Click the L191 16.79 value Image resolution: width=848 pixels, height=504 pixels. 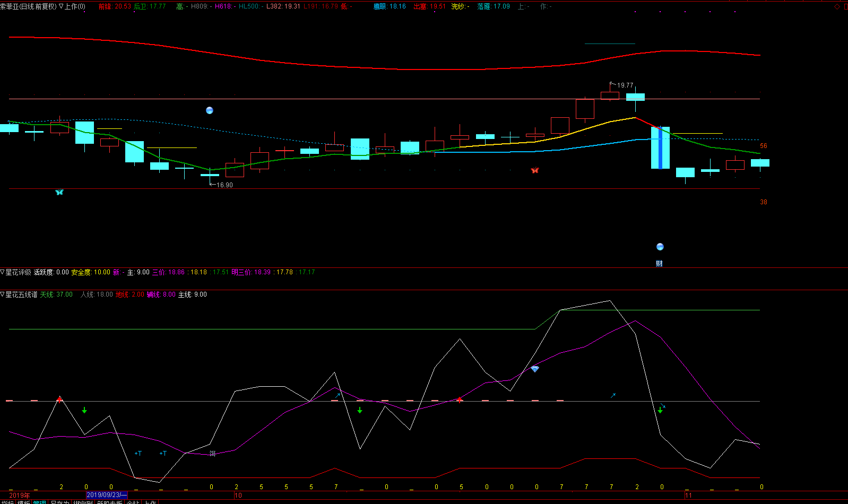pos(321,6)
